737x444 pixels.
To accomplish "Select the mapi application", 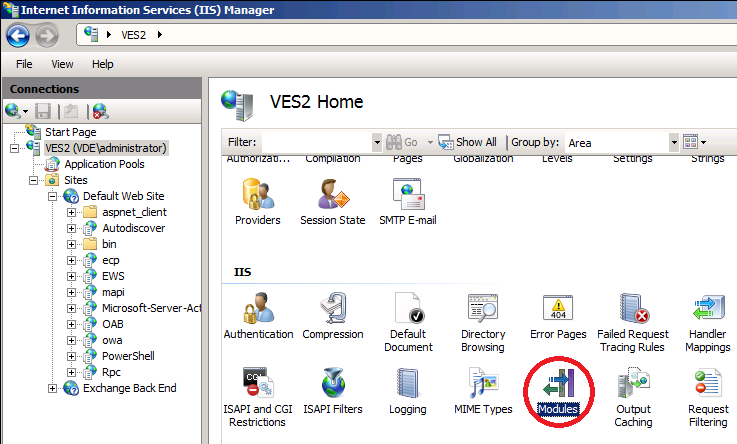I will point(113,292).
